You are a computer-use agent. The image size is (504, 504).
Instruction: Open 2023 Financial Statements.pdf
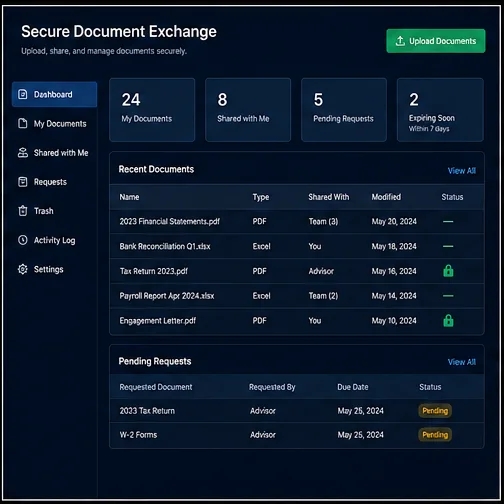pos(170,221)
